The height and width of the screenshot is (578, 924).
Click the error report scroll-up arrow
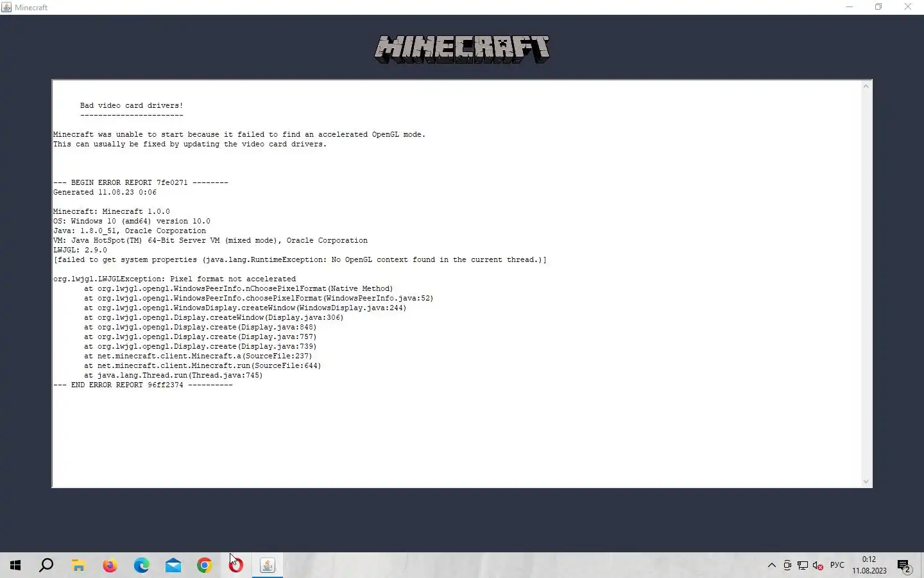coord(866,86)
